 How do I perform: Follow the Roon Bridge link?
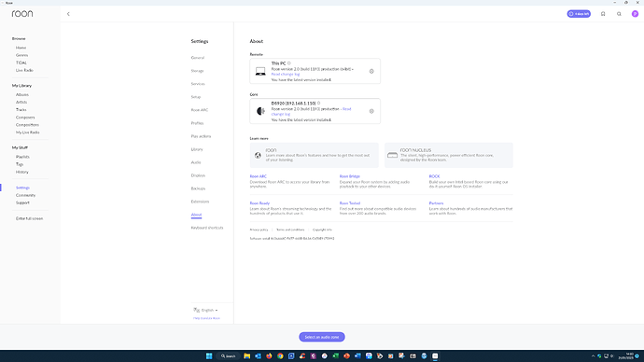tap(349, 176)
